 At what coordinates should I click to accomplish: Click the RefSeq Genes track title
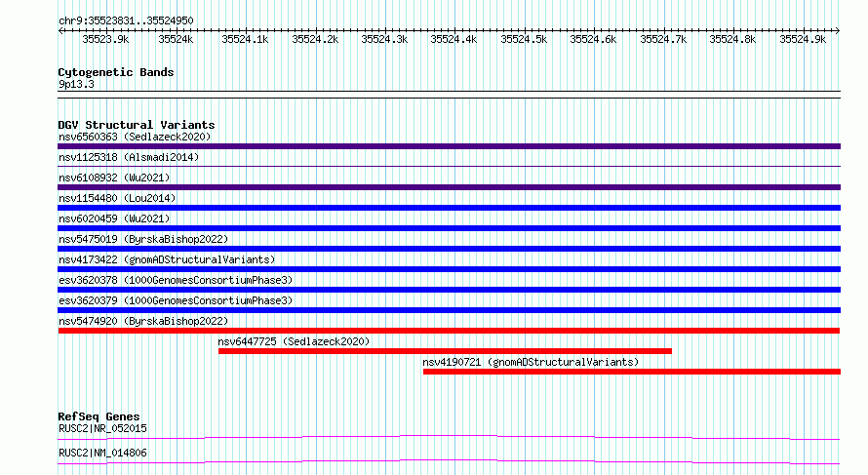[99, 416]
